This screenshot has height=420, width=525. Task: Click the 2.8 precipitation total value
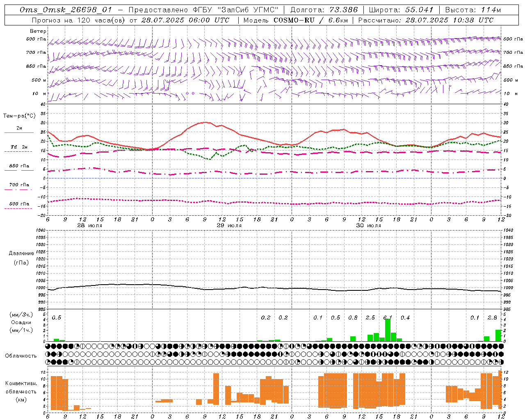[x=492, y=318]
